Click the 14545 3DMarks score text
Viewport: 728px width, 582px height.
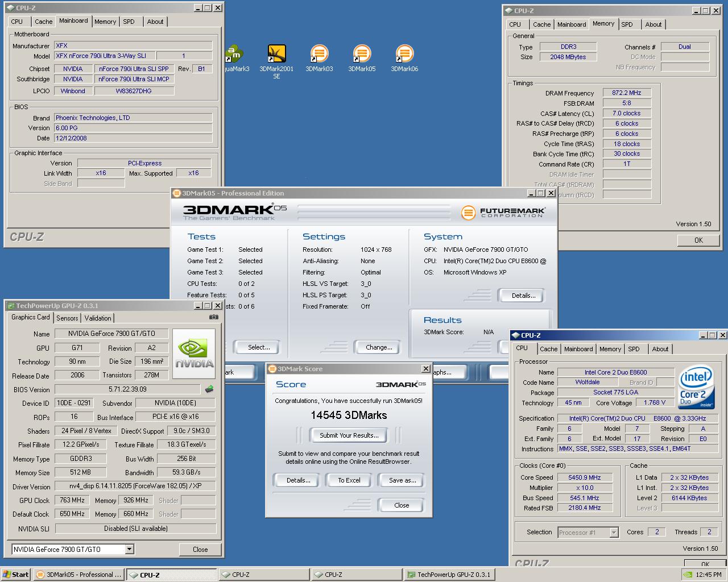click(349, 415)
